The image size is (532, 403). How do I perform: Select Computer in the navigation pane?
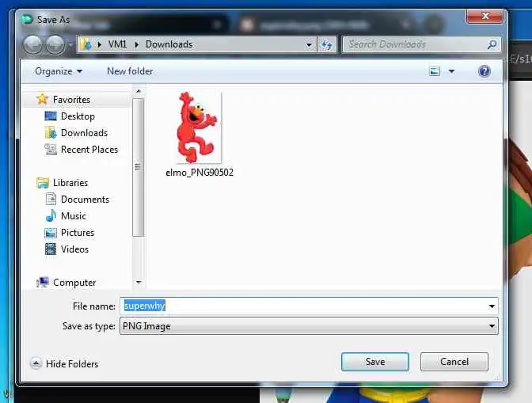(74, 283)
